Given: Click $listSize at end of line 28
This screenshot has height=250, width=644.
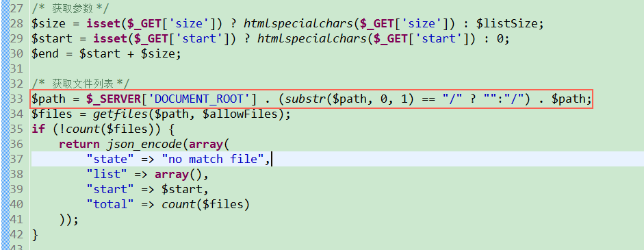Looking at the screenshot, I should coord(507,23).
